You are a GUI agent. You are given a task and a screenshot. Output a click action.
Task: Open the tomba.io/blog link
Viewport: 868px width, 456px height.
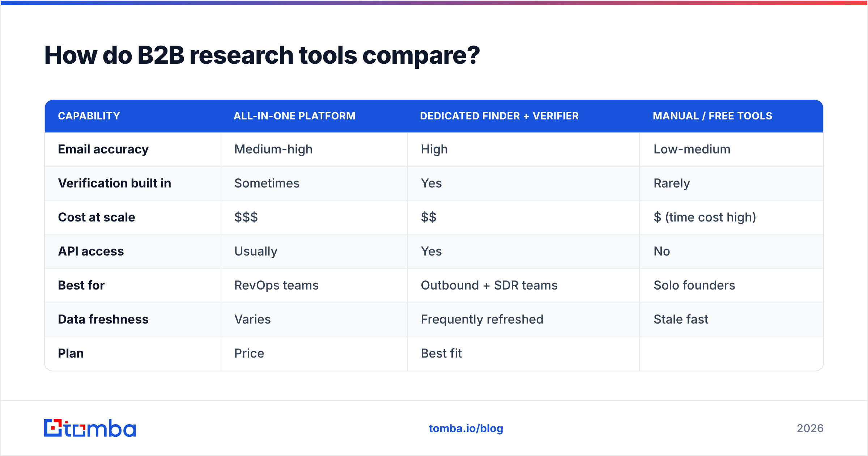pos(466,428)
